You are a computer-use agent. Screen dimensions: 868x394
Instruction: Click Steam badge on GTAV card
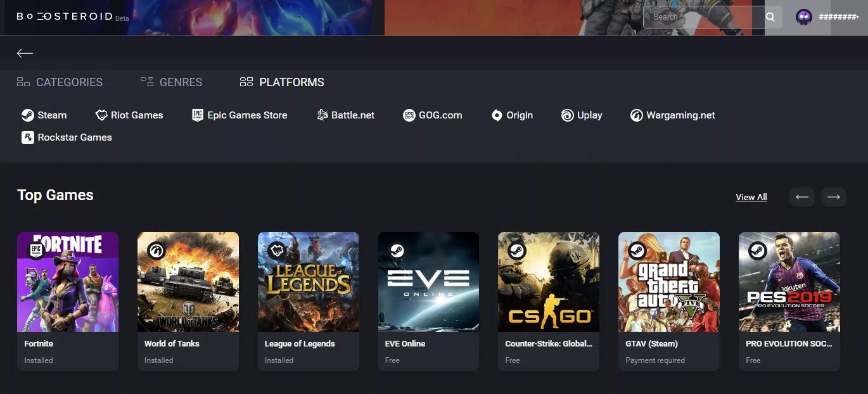pos(637,251)
